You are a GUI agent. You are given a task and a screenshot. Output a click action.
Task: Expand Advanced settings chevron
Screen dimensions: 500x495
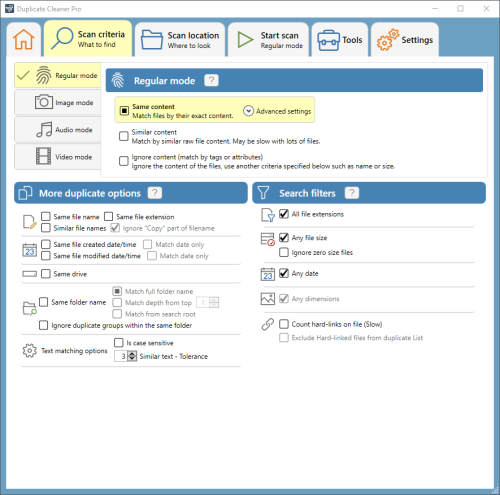pos(248,111)
